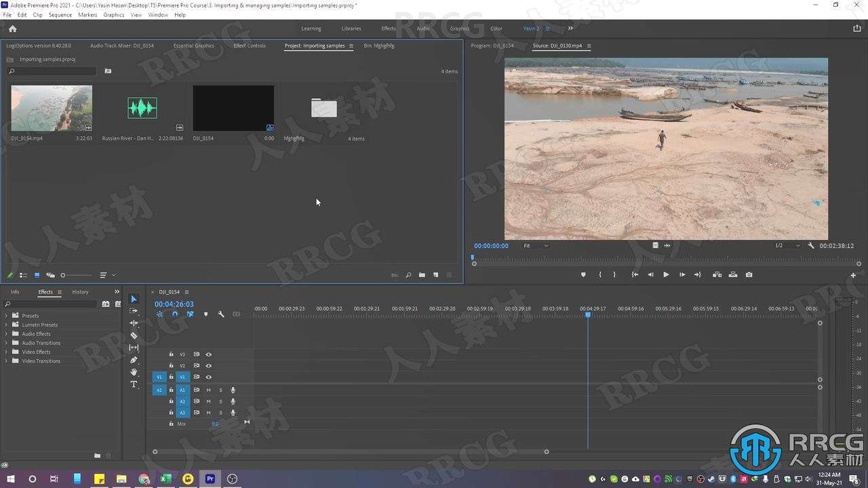The width and height of the screenshot is (868, 488).
Task: Create a new bin in the Project panel
Action: [422, 275]
